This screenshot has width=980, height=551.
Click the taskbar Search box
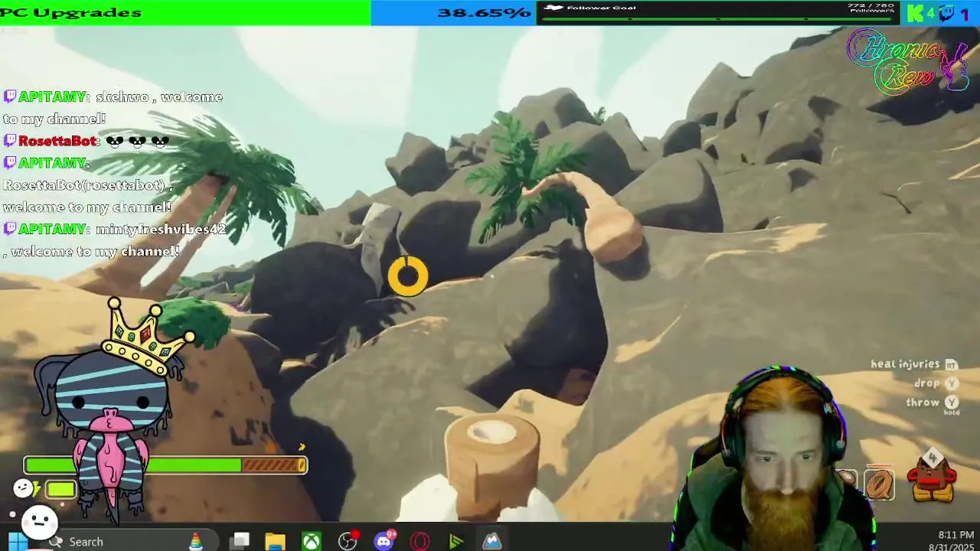point(130,541)
